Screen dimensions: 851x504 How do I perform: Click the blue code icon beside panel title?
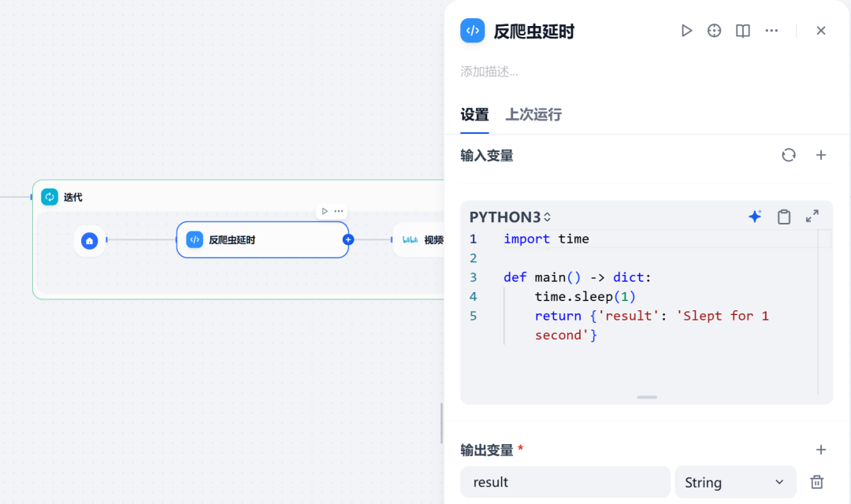pos(472,31)
